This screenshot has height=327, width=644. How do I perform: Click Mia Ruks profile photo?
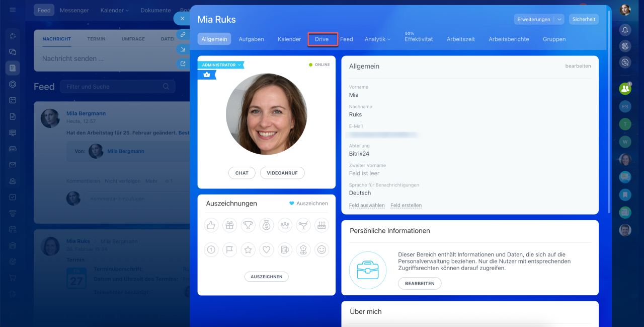point(267,114)
